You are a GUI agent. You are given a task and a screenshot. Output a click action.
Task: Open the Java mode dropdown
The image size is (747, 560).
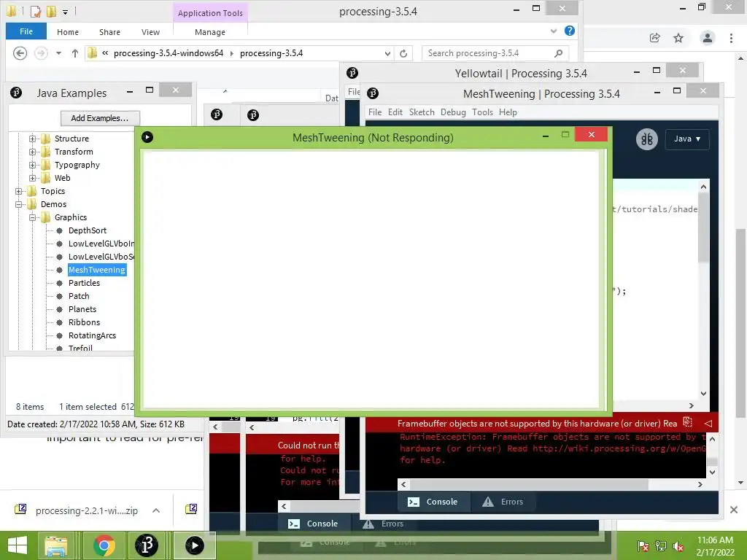coord(687,139)
